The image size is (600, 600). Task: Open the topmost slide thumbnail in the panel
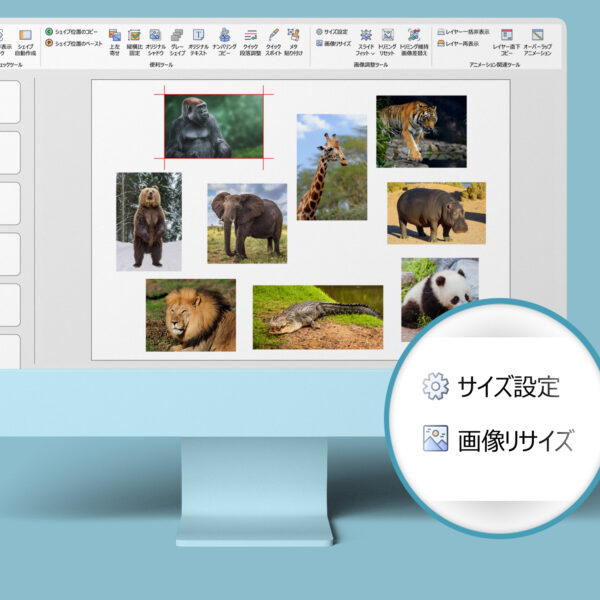(10, 102)
